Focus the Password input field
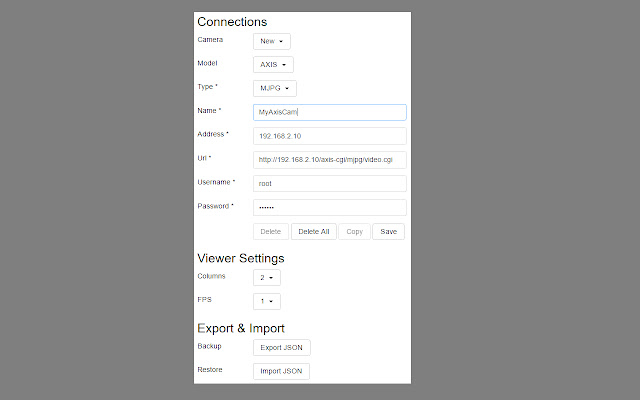 pyautogui.click(x=329, y=207)
